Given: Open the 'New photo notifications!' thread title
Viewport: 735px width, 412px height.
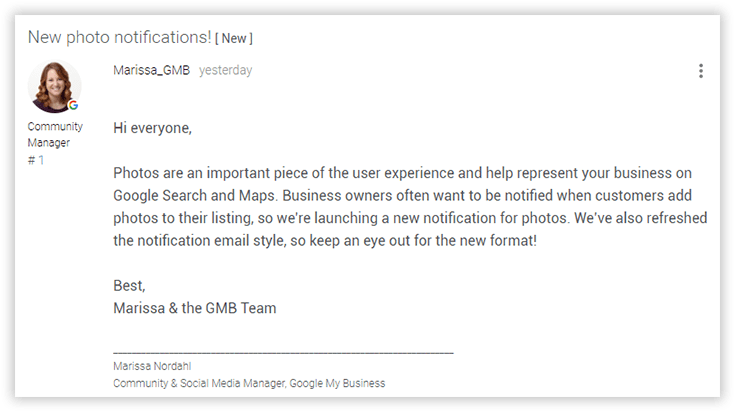Looking at the screenshot, I should pyautogui.click(x=120, y=37).
